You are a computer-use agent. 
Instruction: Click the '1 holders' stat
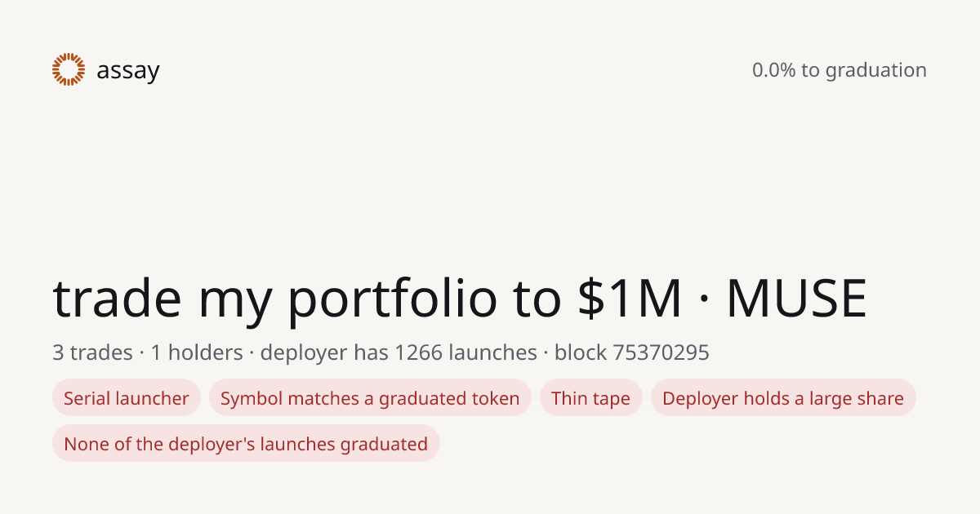(196, 352)
